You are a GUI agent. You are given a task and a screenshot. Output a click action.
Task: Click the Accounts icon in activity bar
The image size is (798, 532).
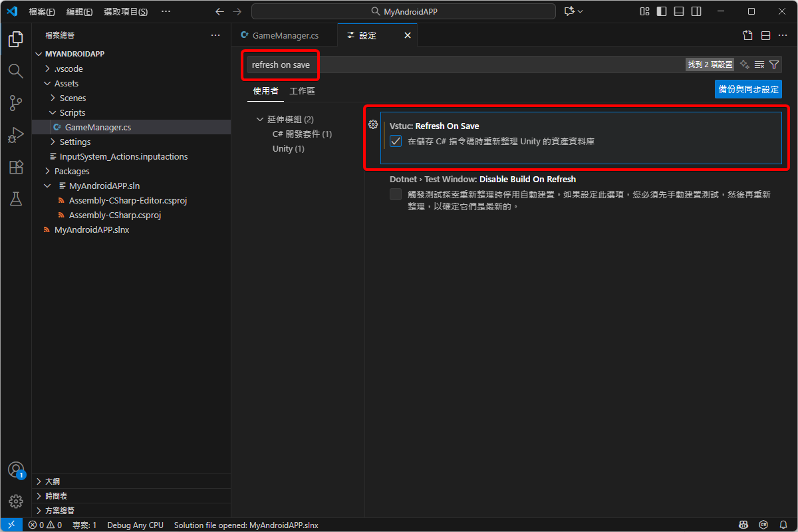15,469
